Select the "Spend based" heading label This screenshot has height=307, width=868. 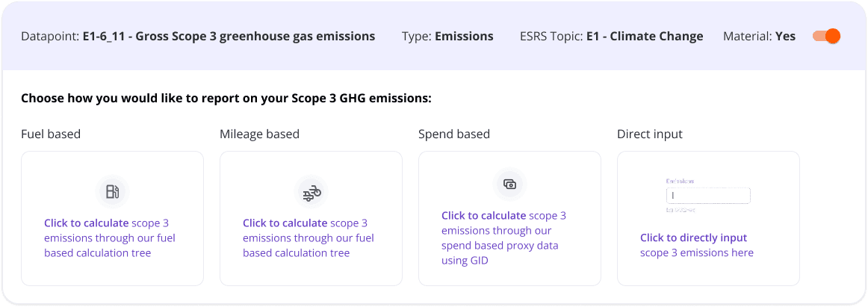(454, 134)
